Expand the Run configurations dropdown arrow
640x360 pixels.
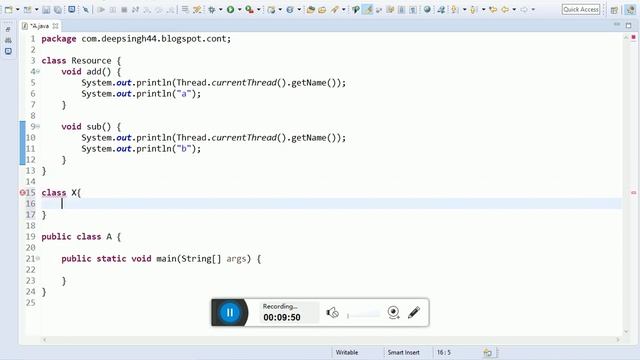tap(240, 9)
